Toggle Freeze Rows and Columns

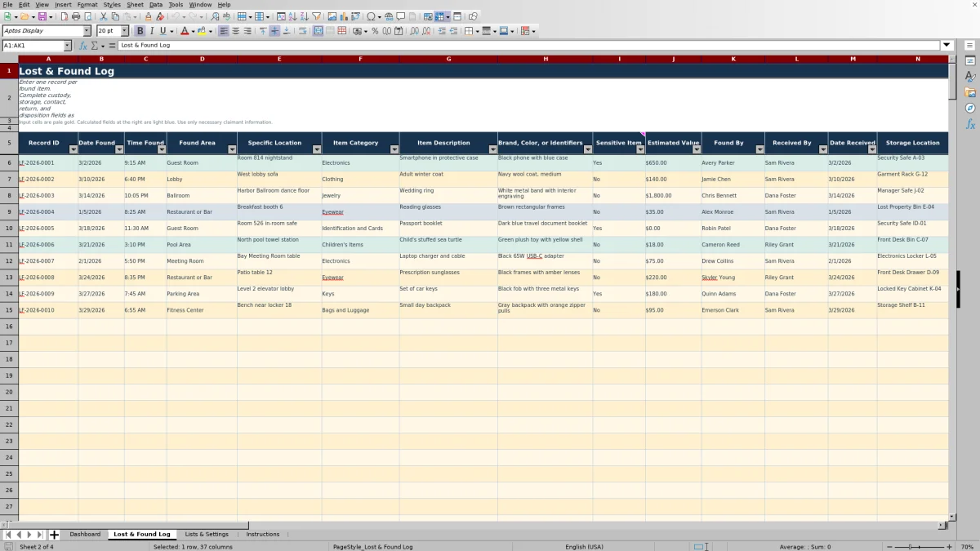tap(439, 16)
